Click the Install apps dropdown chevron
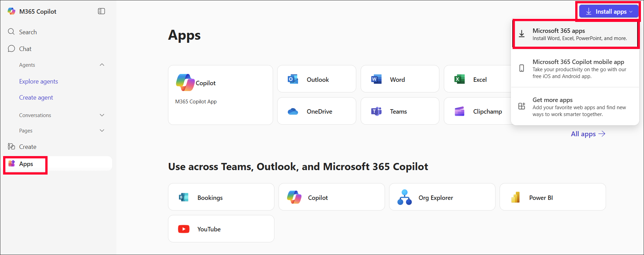Image resolution: width=644 pixels, height=255 pixels. point(631,12)
